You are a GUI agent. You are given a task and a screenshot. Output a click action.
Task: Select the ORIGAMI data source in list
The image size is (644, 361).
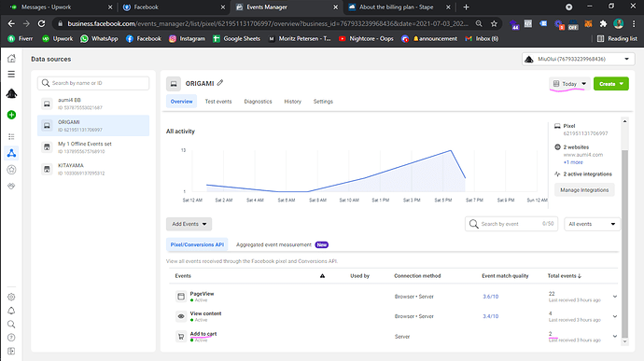(x=93, y=125)
